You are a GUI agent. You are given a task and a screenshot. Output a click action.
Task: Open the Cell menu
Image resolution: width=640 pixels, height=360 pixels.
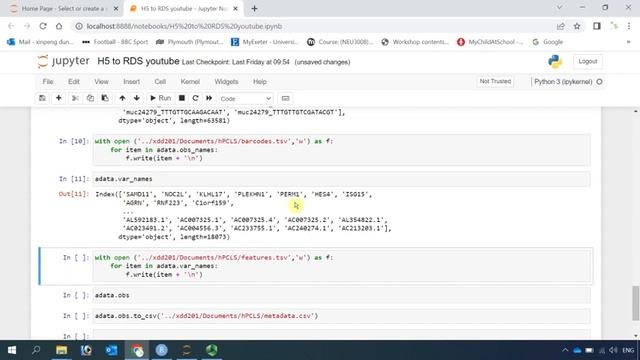pyautogui.click(x=160, y=82)
